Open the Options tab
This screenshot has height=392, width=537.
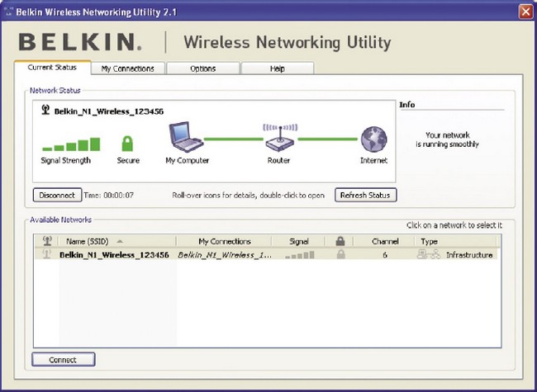pyautogui.click(x=202, y=68)
